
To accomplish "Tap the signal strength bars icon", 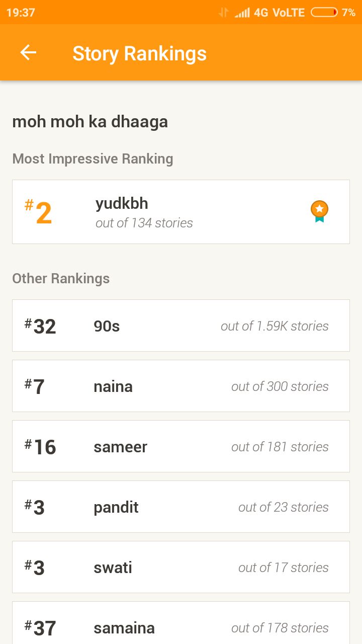I will [242, 13].
